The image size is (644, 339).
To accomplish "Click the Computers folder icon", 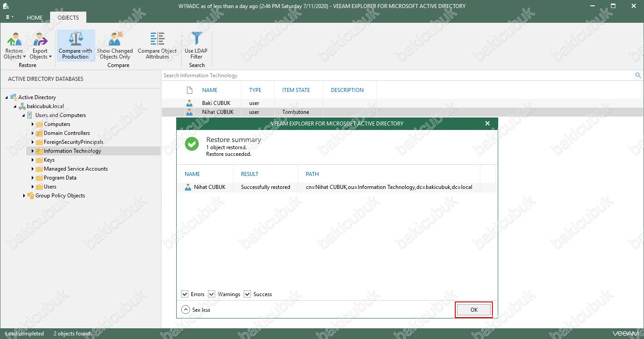I will 39,124.
